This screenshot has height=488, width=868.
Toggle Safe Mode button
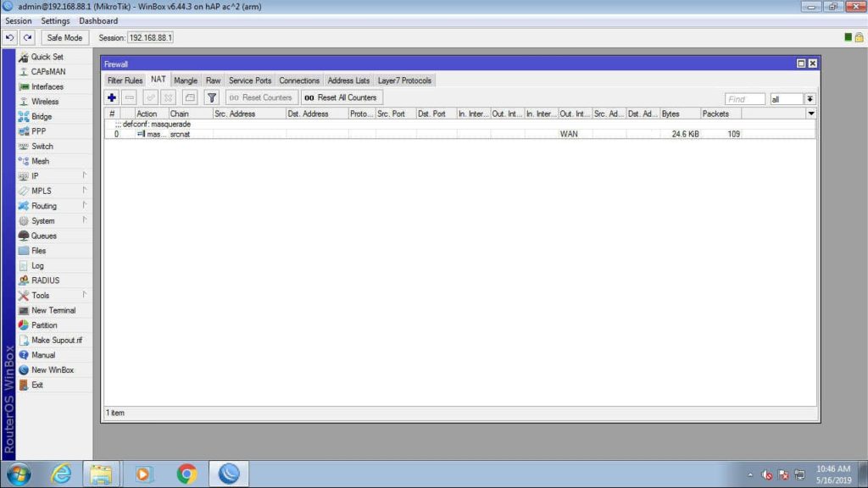click(64, 37)
